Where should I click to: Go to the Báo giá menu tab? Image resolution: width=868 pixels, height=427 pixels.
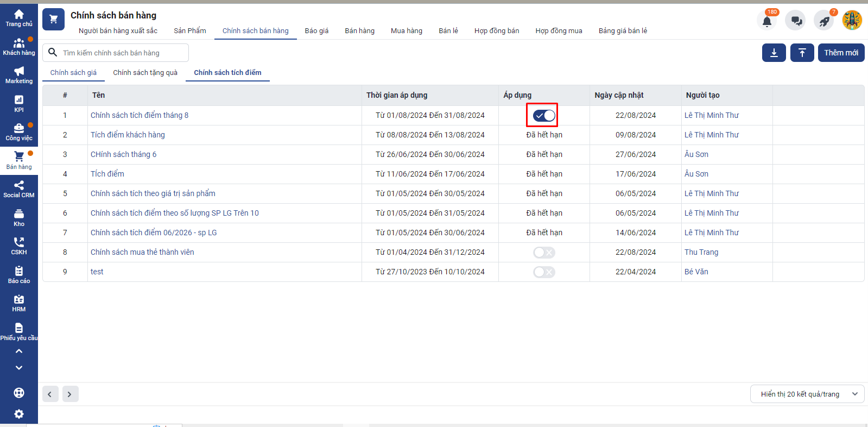pyautogui.click(x=316, y=31)
